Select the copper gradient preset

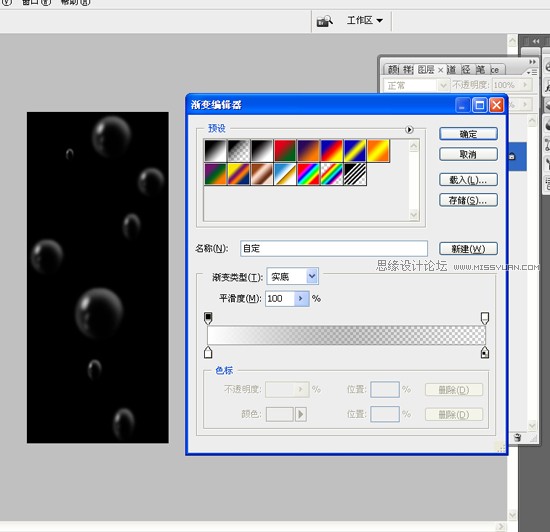pos(262,174)
